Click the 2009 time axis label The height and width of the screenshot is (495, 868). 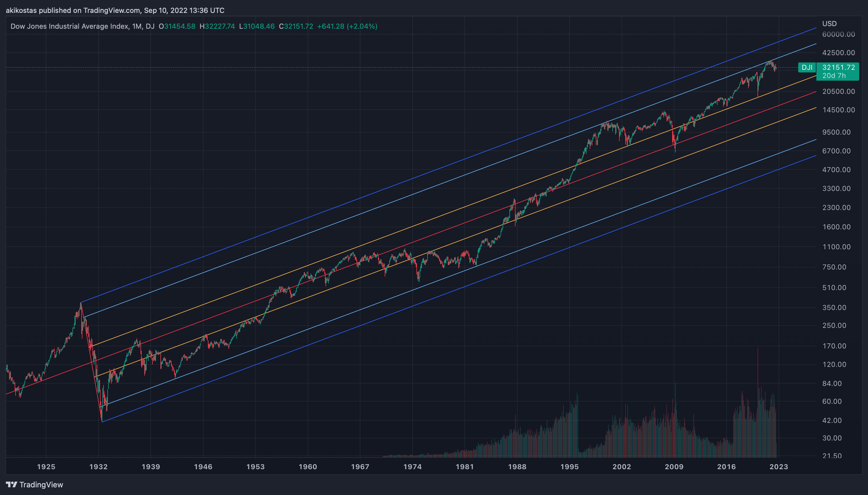(x=674, y=467)
